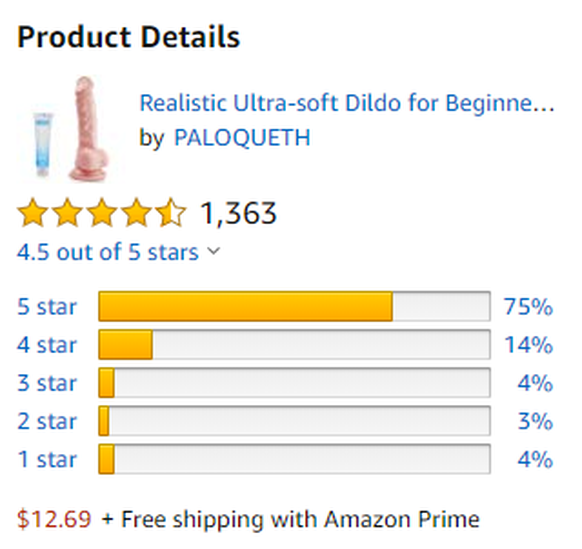Open the 1,363 ratings count
582x549 pixels.
coord(239,213)
